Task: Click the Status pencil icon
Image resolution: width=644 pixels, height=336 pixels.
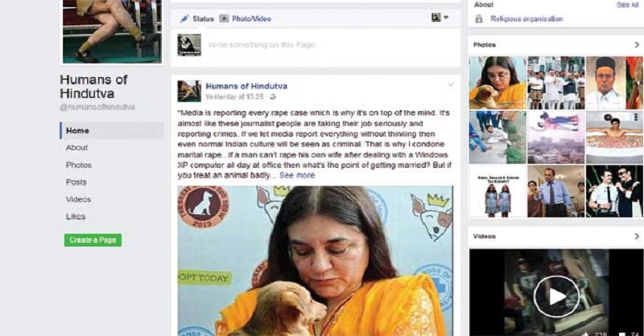Action: 185,18
